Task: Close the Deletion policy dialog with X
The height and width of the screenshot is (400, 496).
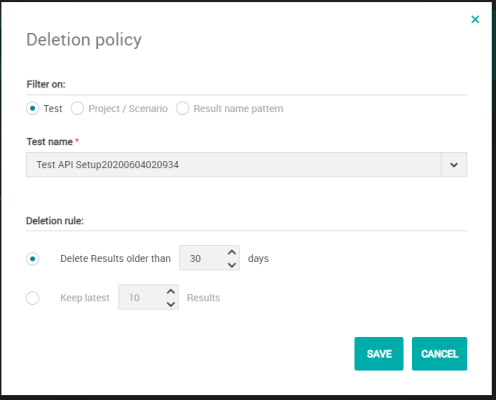Action: click(x=475, y=19)
